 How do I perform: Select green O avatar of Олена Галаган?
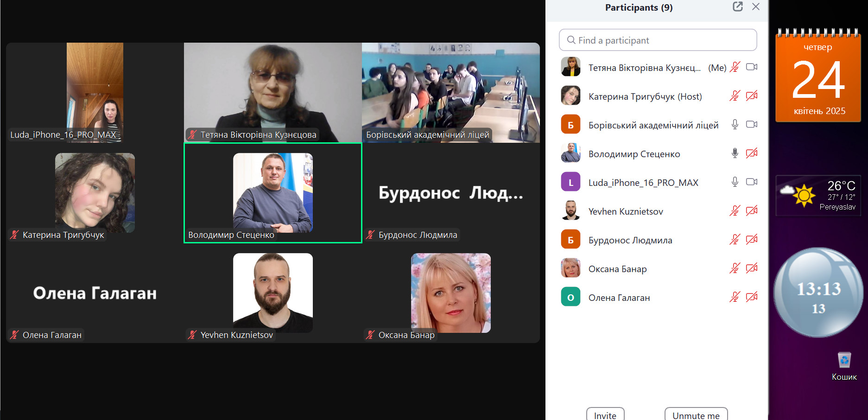570,297
